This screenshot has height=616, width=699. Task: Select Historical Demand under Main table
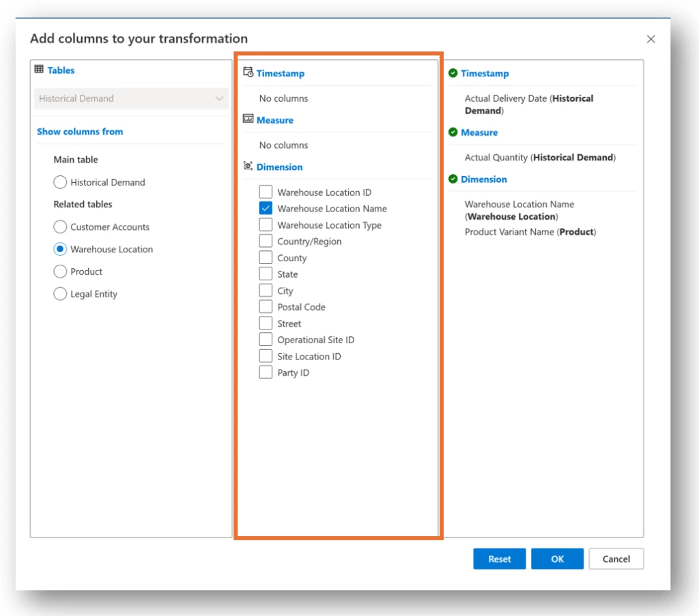pos(60,182)
